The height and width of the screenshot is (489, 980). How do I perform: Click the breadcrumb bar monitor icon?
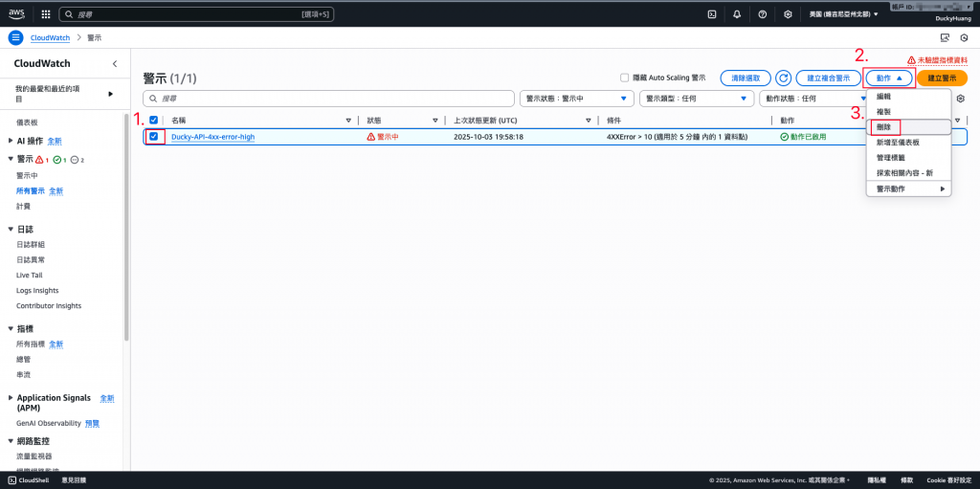[945, 37]
